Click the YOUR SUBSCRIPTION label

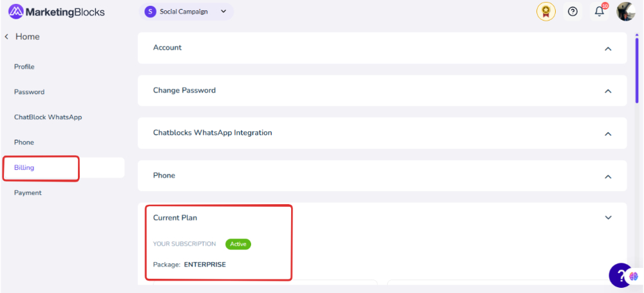point(184,244)
